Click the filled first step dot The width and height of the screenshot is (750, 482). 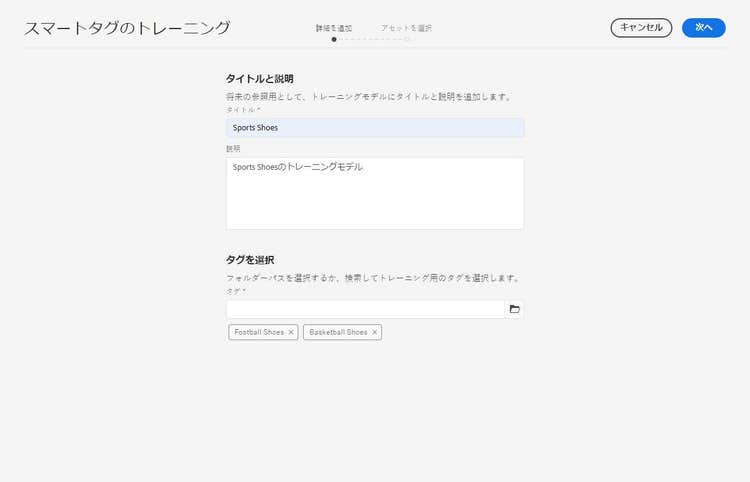coord(334,40)
